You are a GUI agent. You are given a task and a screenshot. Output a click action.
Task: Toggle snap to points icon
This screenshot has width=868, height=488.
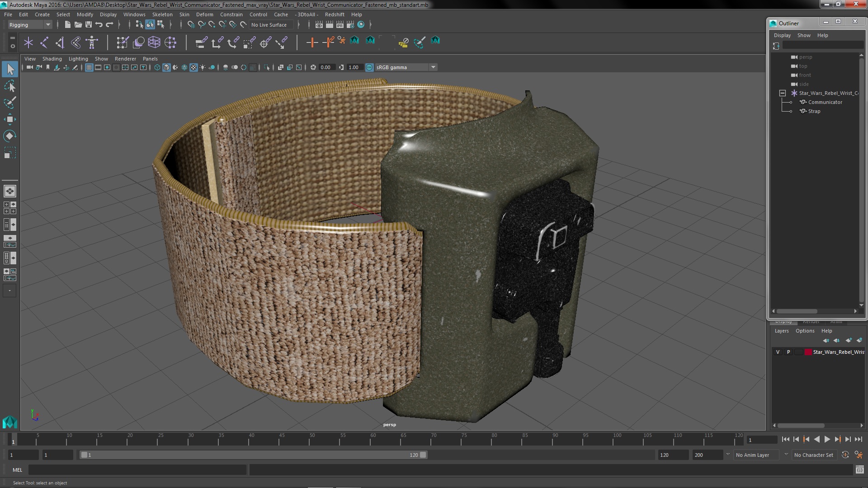tap(212, 25)
